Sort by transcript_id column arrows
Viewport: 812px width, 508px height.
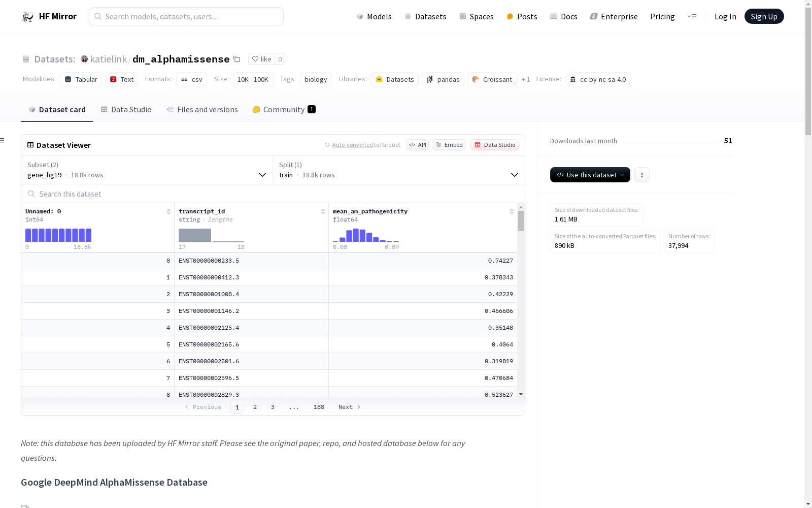tap(323, 211)
